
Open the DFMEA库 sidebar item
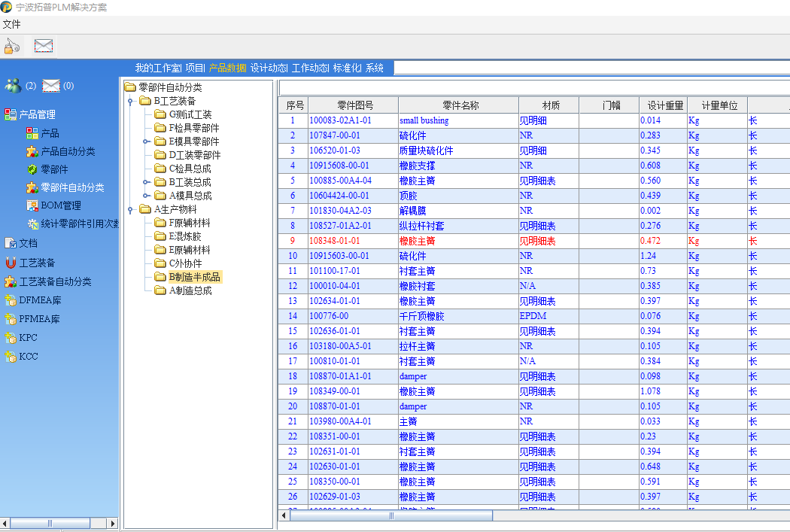coord(11,300)
